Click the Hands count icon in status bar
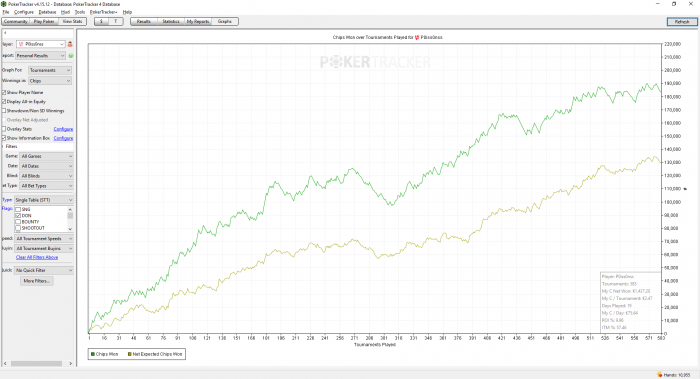700x379 pixels. tap(659, 375)
